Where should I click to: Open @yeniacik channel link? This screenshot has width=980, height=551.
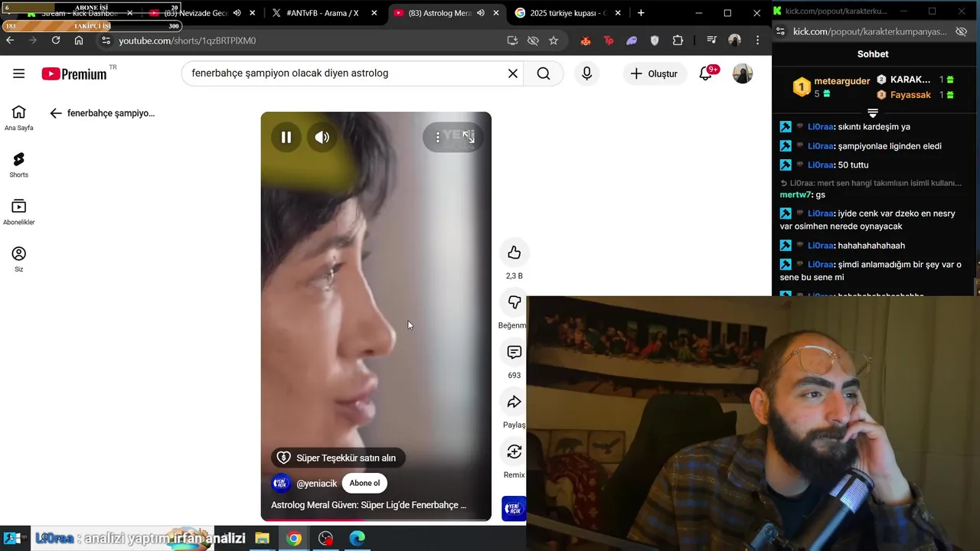(316, 484)
